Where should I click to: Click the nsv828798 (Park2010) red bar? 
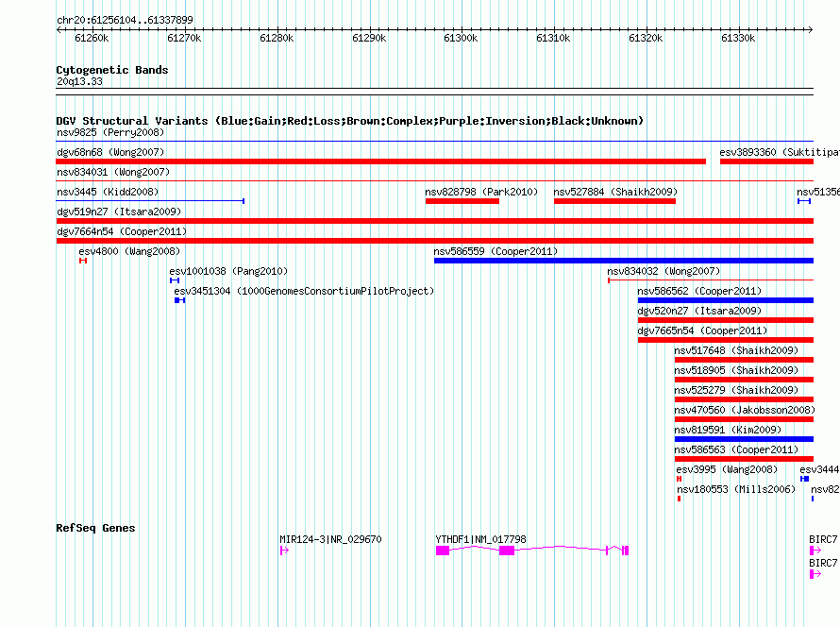(462, 201)
